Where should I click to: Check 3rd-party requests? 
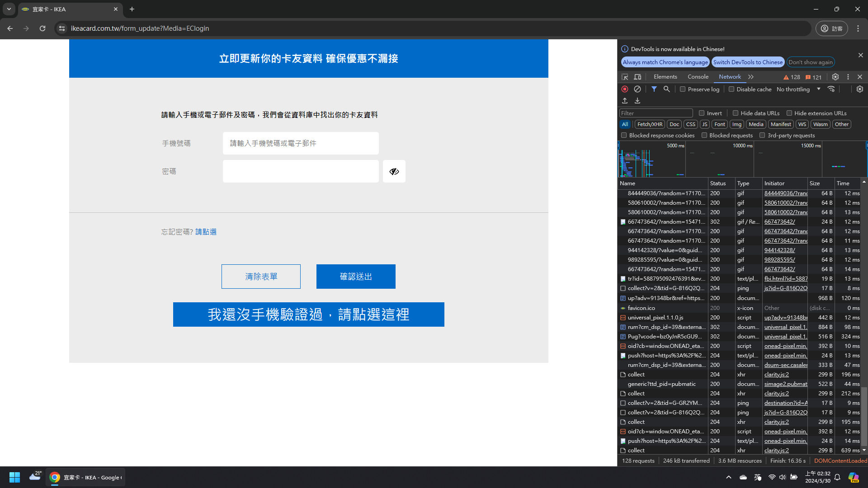click(762, 136)
